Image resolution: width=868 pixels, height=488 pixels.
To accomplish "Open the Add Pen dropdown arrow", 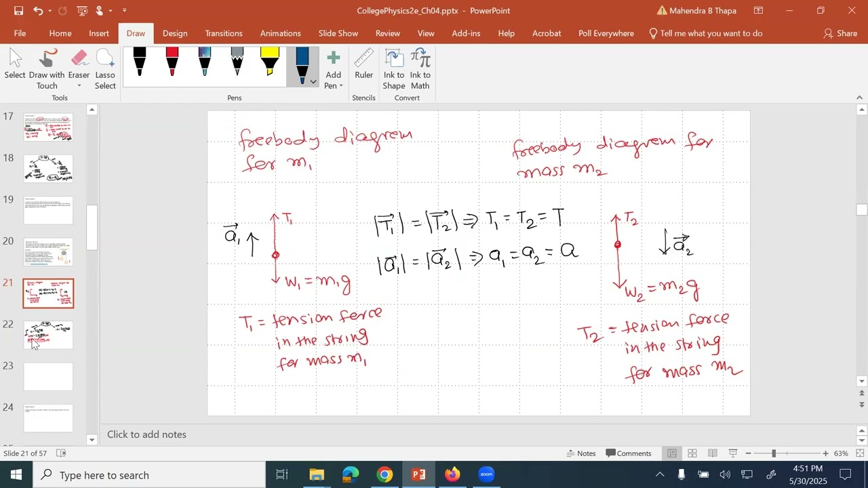I will coord(341,86).
